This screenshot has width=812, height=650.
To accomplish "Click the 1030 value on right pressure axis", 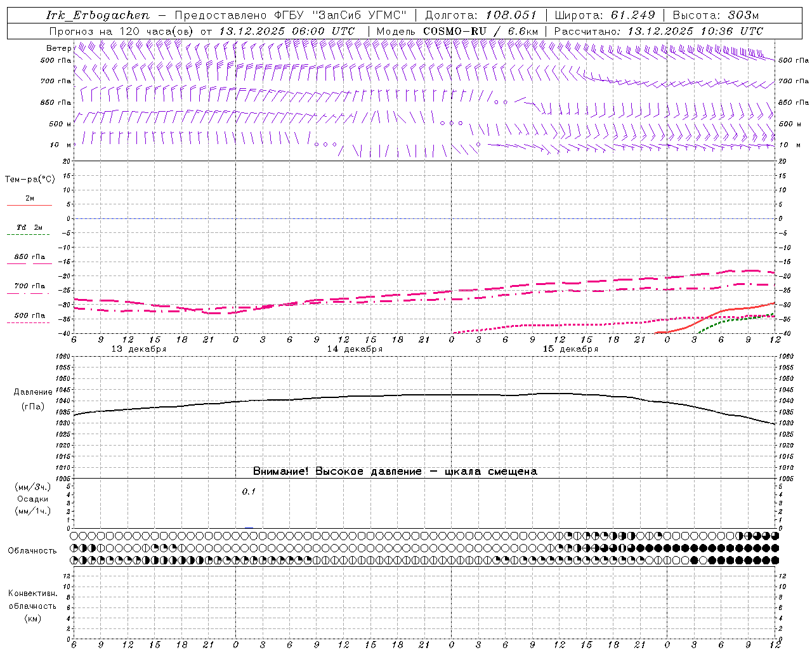I will (785, 423).
